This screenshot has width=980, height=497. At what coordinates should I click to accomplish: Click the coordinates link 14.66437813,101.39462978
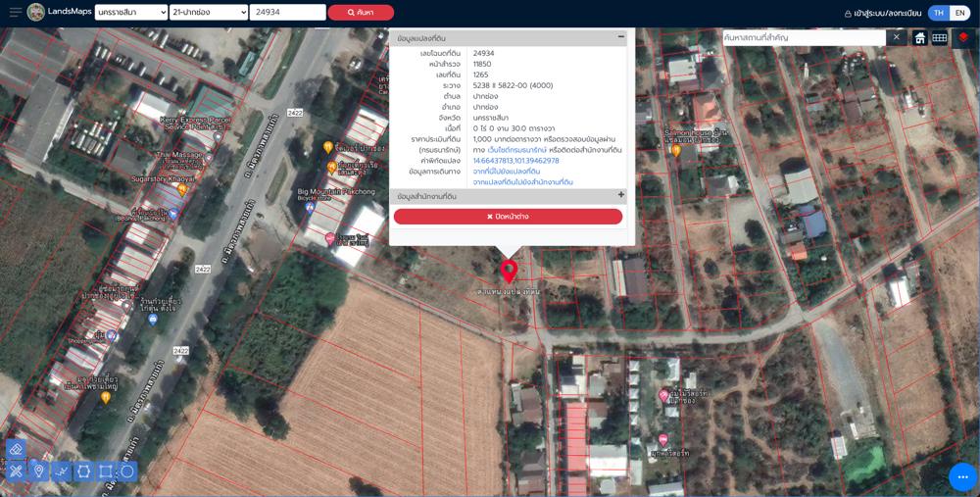tap(515, 161)
